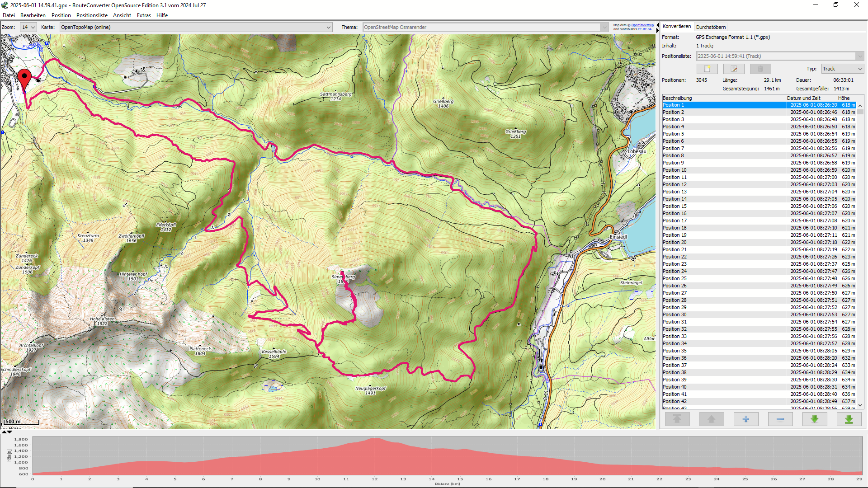Screen dimensions: 868x488
Task: Click the delete position list trash icon
Action: 760,69
